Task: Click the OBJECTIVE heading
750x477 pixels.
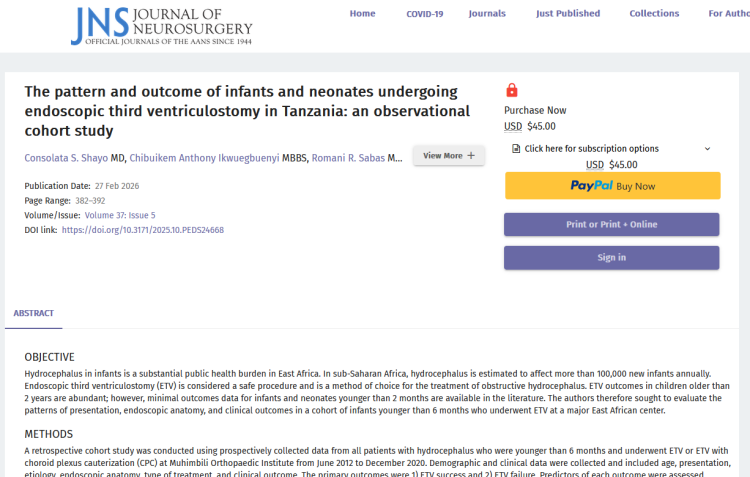Action: pyautogui.click(x=50, y=357)
